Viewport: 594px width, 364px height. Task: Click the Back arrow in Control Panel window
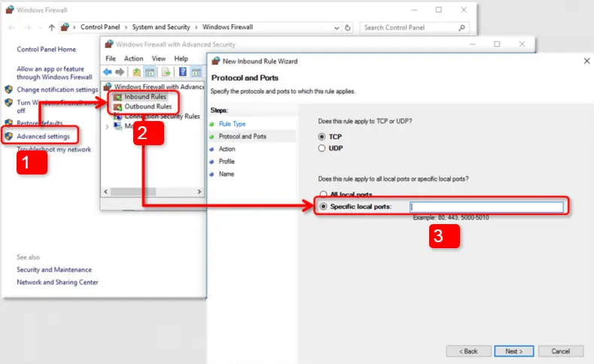(x=12, y=27)
